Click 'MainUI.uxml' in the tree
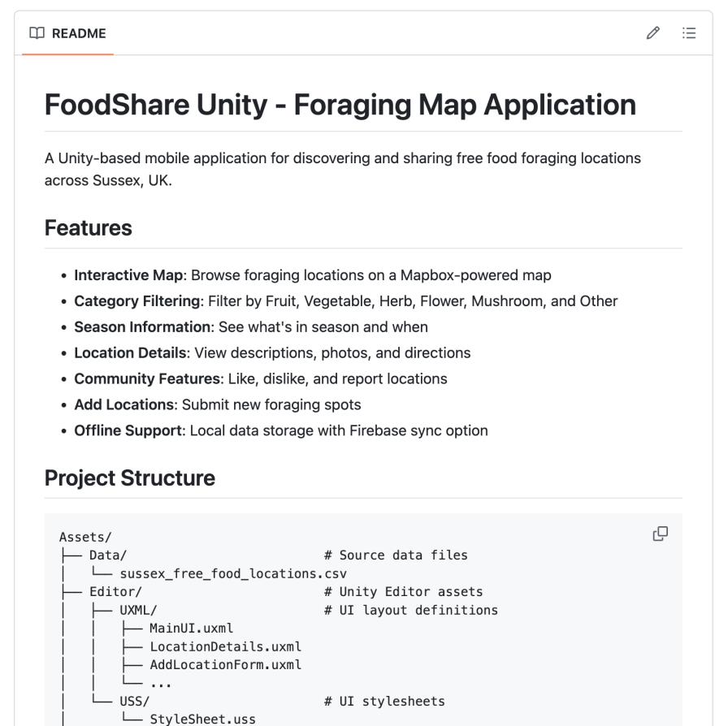 (191, 628)
